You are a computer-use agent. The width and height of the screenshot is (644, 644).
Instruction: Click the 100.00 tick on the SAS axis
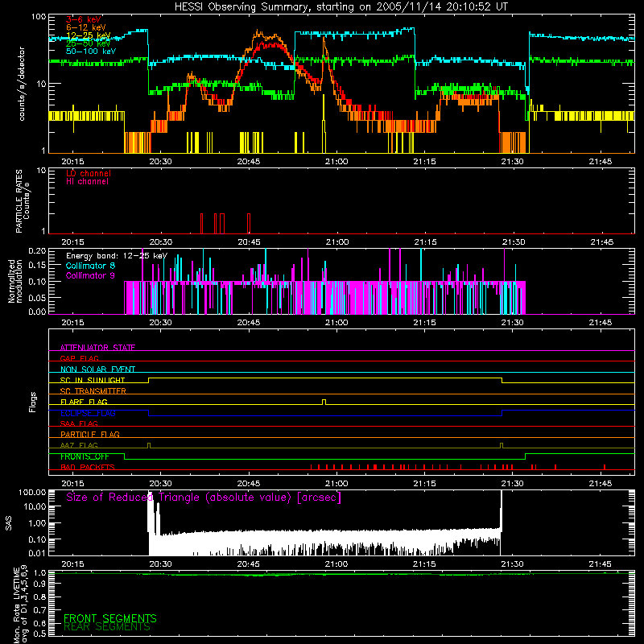[32, 492]
